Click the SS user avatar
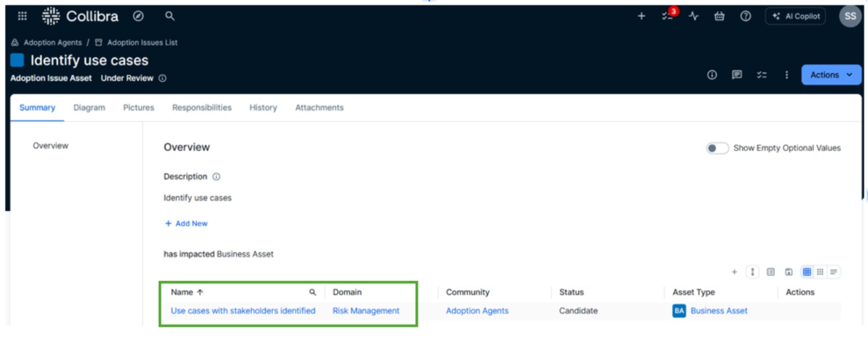868x338 pixels. coord(850,17)
